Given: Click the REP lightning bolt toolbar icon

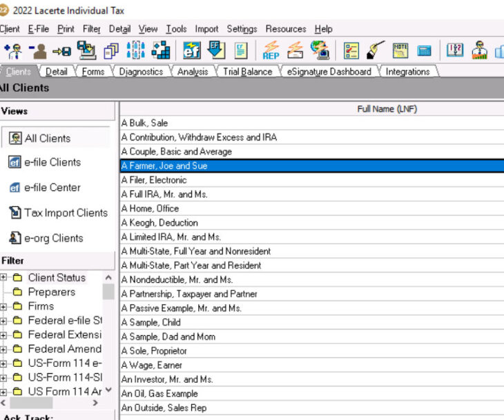Looking at the screenshot, I should [x=271, y=50].
